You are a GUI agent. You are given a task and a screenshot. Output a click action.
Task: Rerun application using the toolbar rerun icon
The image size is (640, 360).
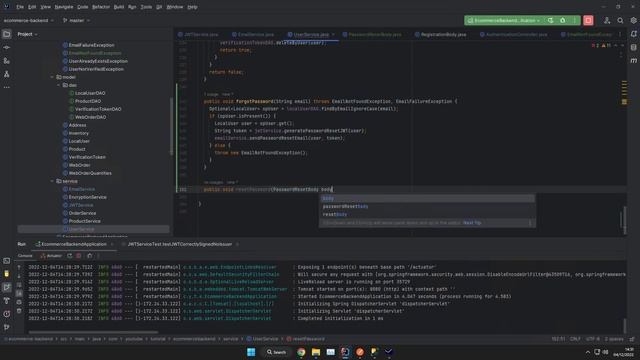tap(551, 20)
